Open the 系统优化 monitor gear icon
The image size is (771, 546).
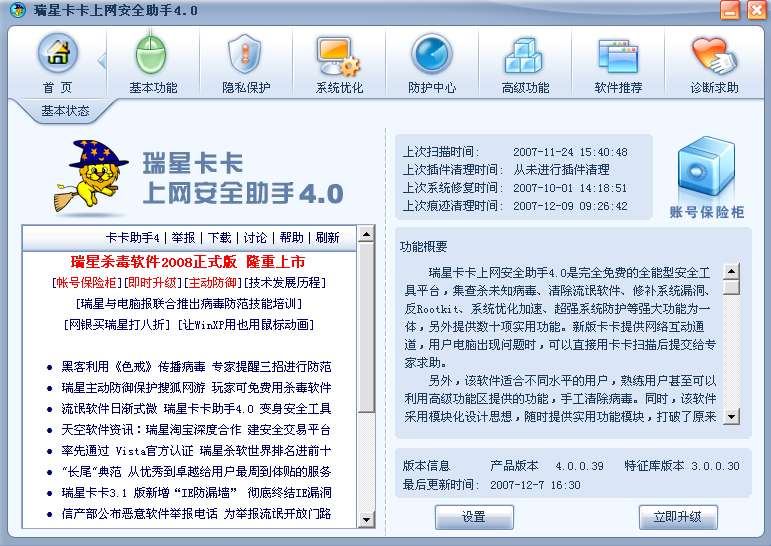pyautogui.click(x=338, y=55)
